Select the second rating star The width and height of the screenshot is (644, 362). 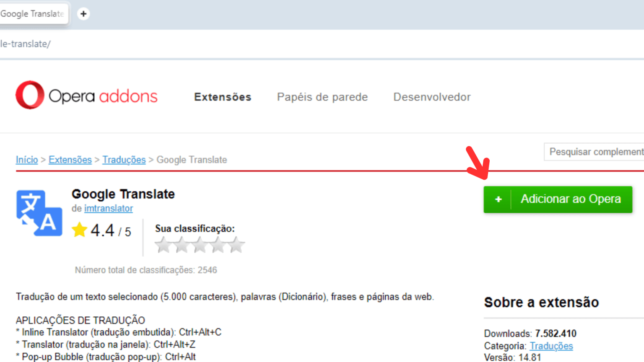pos(182,244)
